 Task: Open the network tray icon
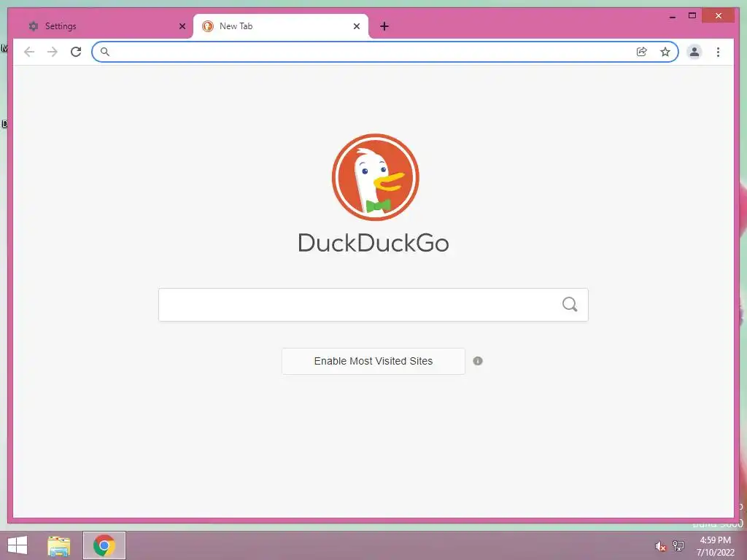[678, 545]
